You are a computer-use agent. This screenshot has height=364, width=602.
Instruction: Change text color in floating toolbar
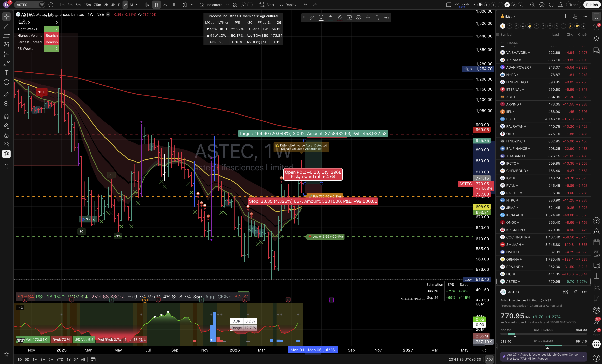[x=321, y=18]
